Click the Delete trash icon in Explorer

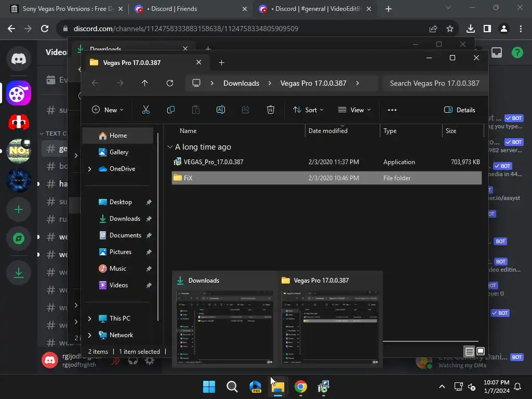click(x=270, y=110)
